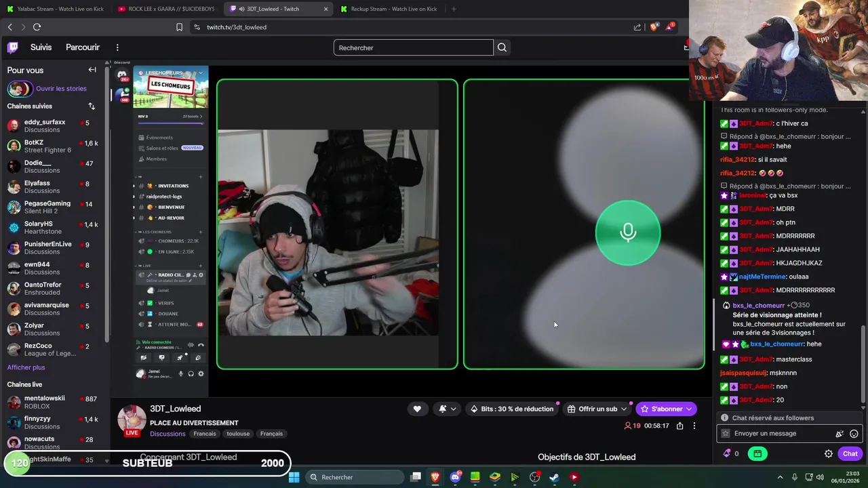Click the address bar URL
The height and width of the screenshot is (488, 868).
[237, 27]
